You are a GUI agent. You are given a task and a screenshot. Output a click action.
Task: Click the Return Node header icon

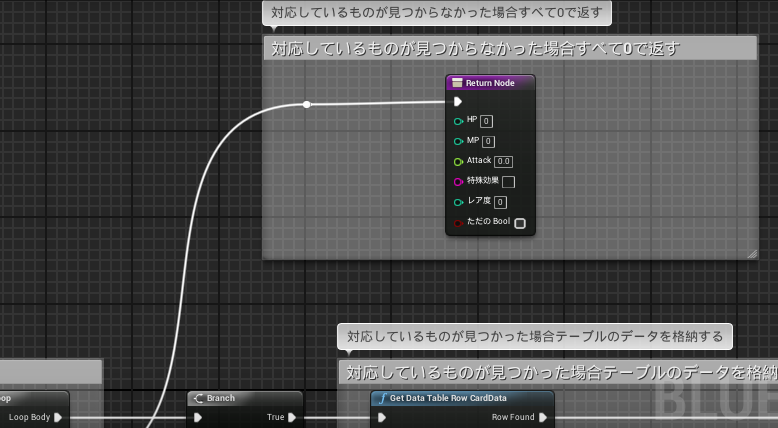pyautogui.click(x=457, y=83)
